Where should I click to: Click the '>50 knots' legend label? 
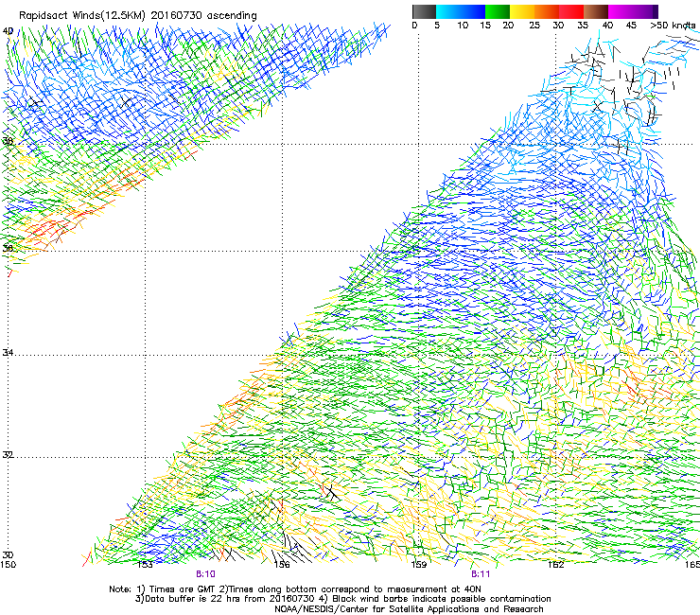coord(673,26)
